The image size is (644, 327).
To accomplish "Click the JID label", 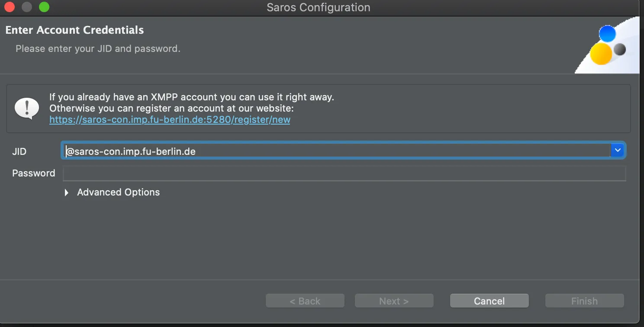I will coord(19,151).
